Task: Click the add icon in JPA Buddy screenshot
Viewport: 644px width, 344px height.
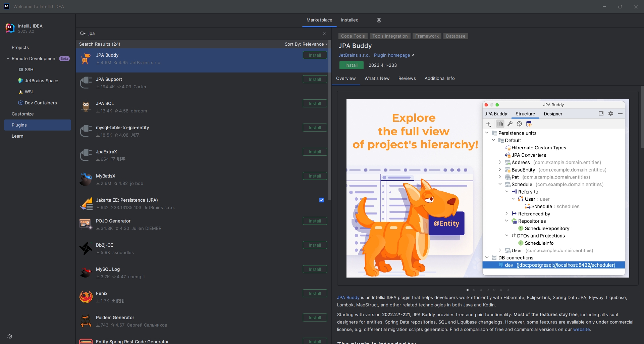Action: click(489, 124)
